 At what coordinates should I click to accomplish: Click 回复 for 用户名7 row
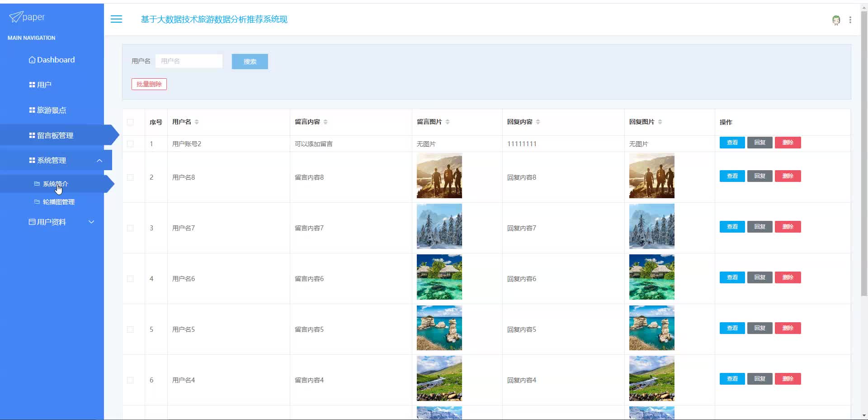click(x=760, y=227)
